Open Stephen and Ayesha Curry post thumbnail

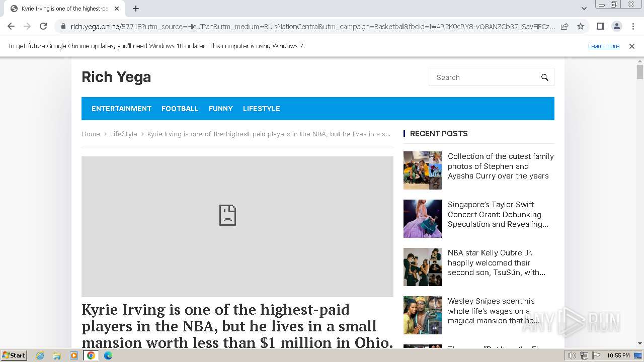423,170
